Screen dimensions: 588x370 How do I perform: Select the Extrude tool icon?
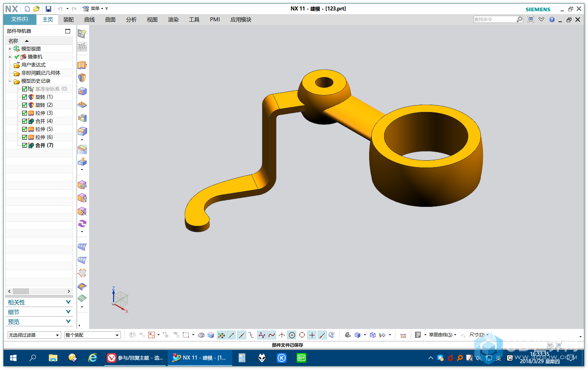pyautogui.click(x=82, y=65)
